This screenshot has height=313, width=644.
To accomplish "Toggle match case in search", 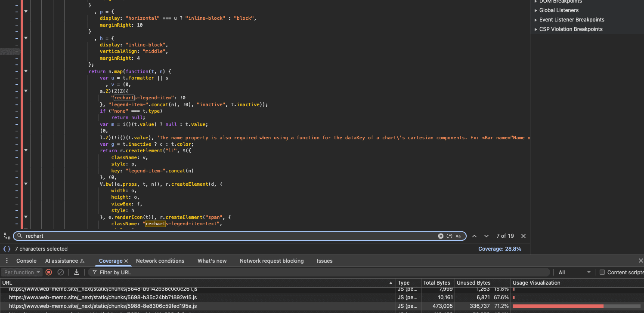I will coord(458,236).
